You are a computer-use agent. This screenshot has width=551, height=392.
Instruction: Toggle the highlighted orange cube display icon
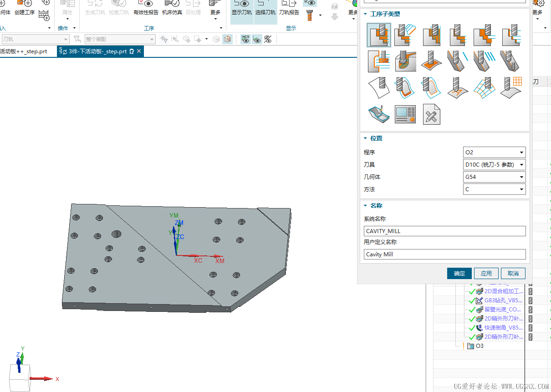[x=227, y=40]
